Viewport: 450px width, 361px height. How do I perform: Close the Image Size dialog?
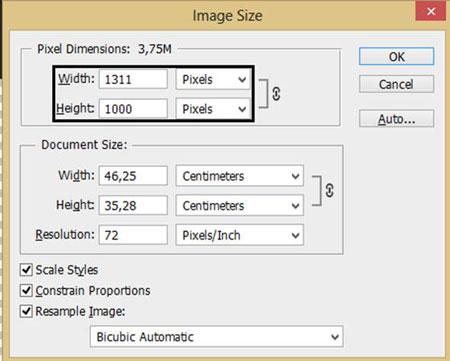click(x=431, y=12)
